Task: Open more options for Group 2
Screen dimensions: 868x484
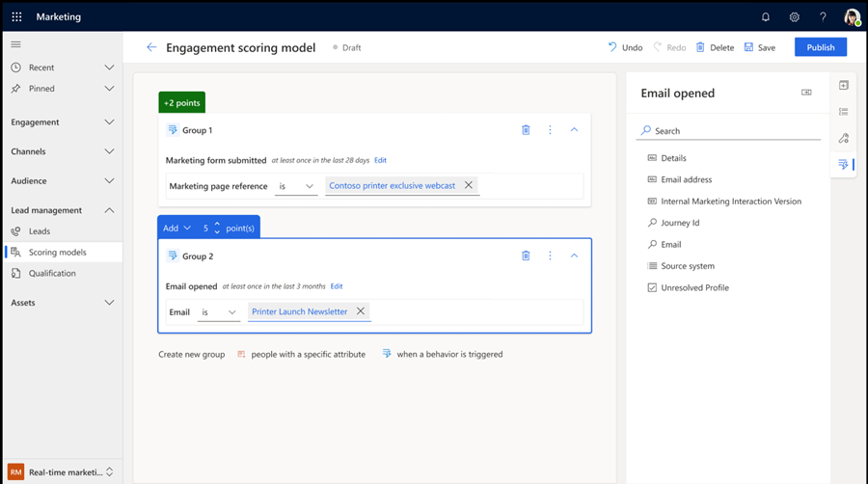Action: 550,255
